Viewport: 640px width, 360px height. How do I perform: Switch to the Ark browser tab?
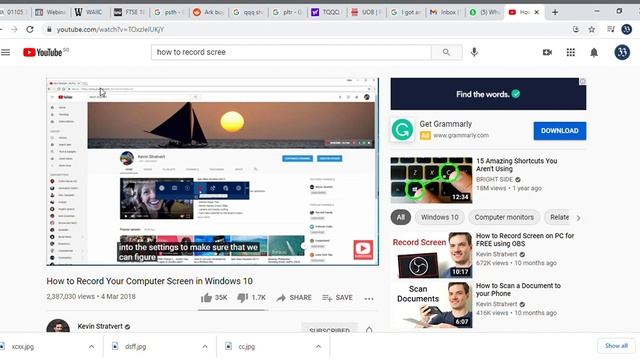tap(209, 12)
